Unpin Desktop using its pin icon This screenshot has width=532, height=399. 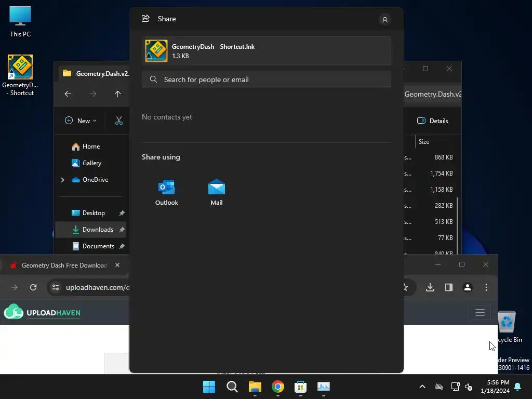[122, 213]
